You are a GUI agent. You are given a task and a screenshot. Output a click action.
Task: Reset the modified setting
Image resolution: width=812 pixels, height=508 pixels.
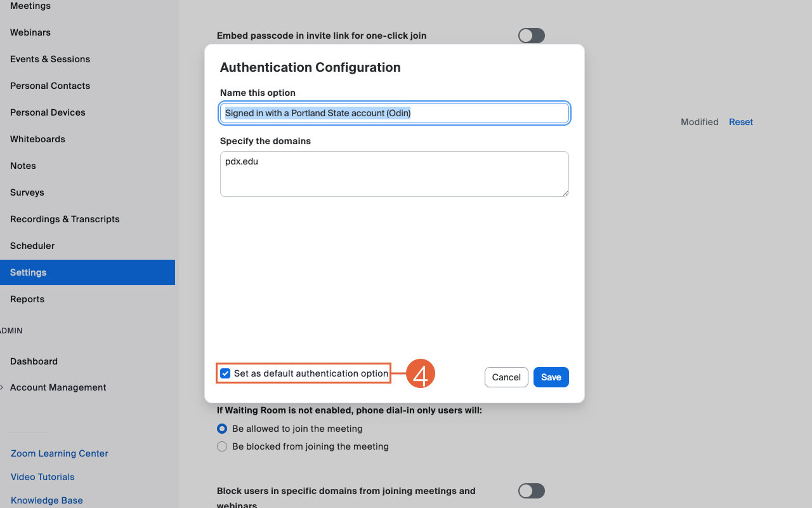click(x=740, y=122)
